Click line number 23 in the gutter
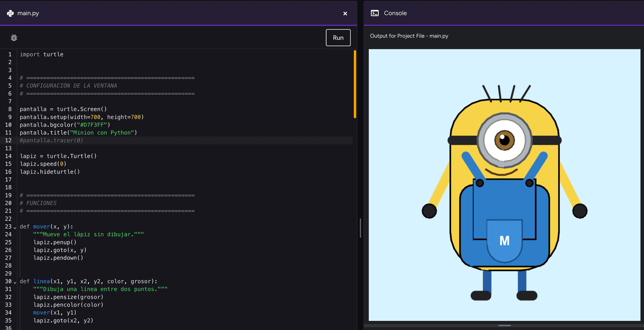Image resolution: width=644 pixels, height=330 pixels. pos(8,227)
